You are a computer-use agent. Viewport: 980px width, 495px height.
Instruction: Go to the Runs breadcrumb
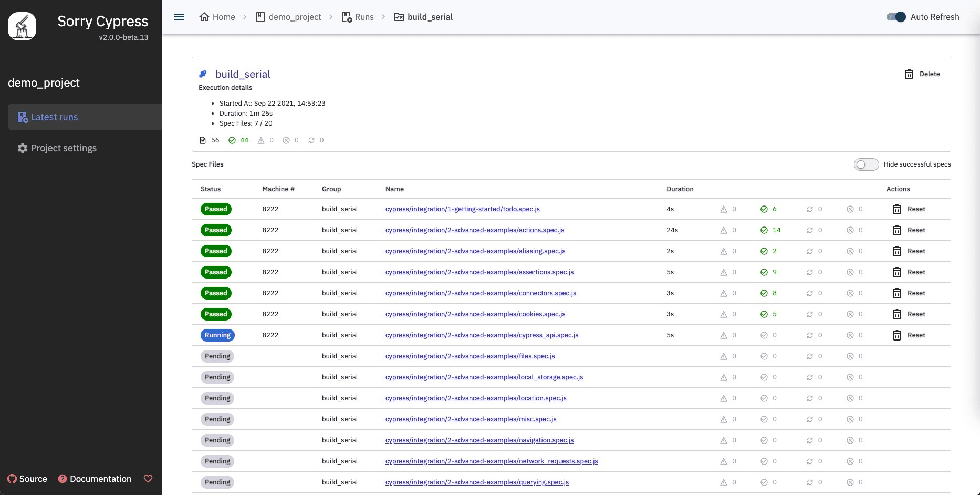[x=358, y=17]
